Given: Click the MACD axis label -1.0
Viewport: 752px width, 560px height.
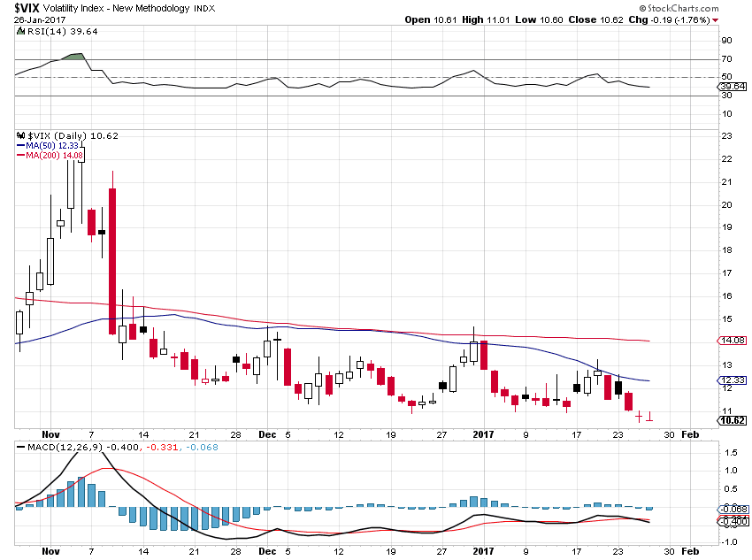Looking at the screenshot, I should click(730, 542).
